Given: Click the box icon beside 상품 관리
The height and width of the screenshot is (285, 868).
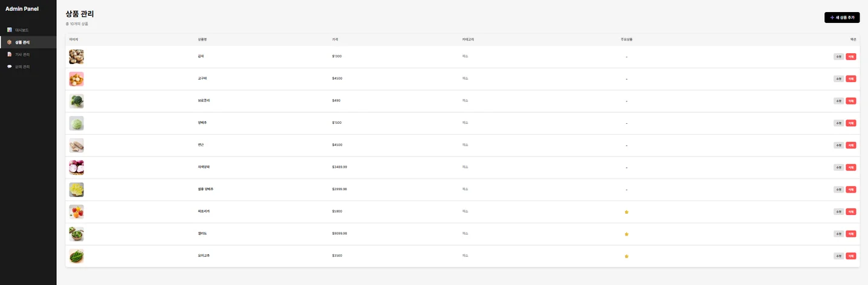Looking at the screenshot, I should (10, 42).
